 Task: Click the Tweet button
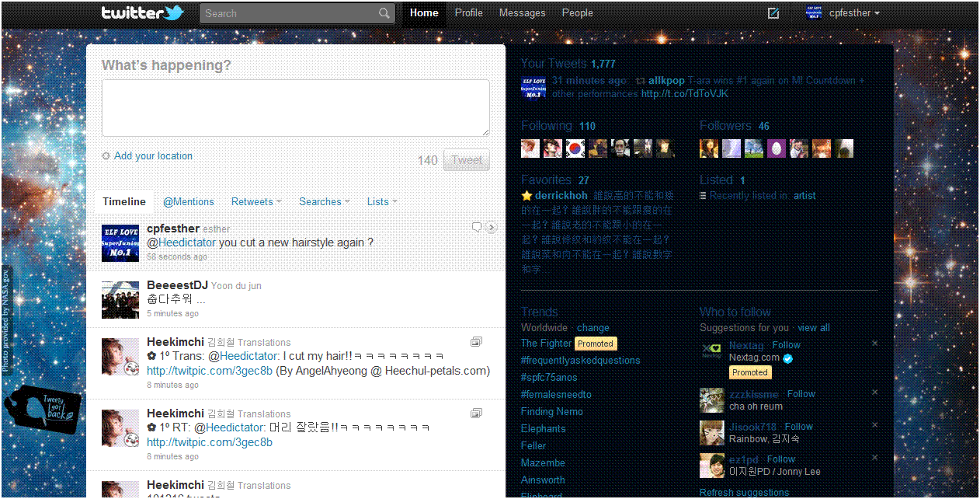pyautogui.click(x=467, y=160)
